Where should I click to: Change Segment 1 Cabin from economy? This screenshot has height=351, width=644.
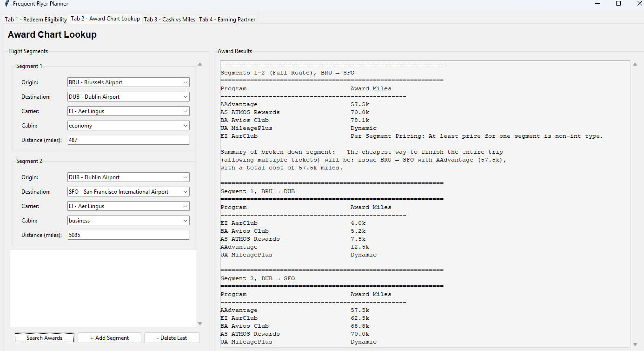click(128, 126)
